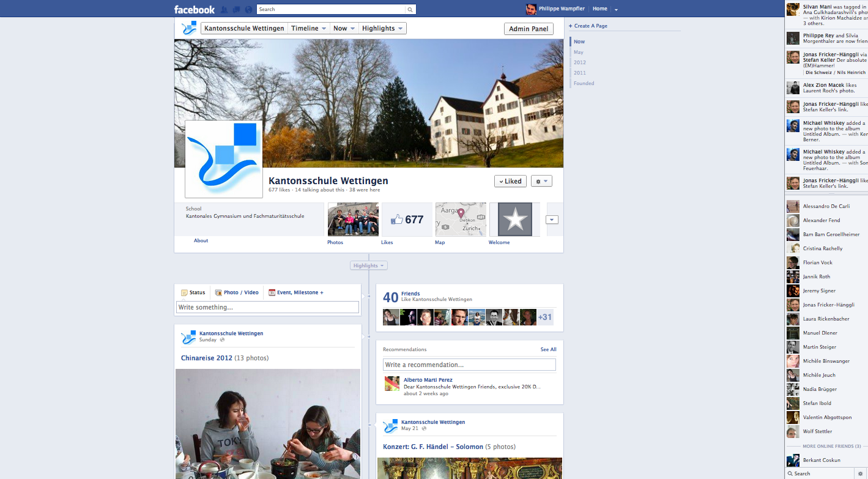Open the messages icon in header
Screen dimensions: 868x479
(x=236, y=10)
